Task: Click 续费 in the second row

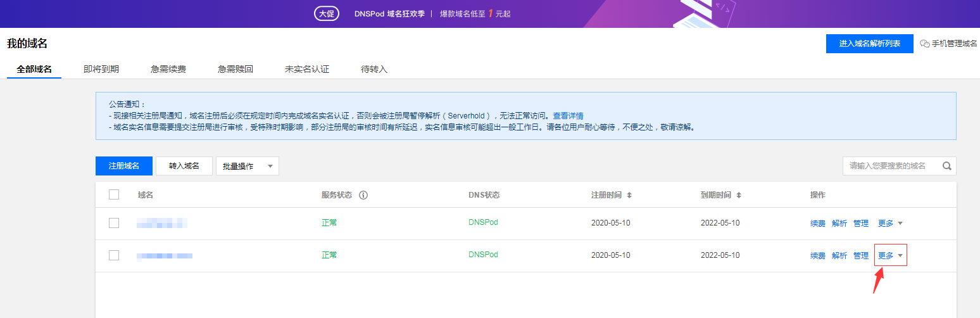Action: tap(818, 256)
